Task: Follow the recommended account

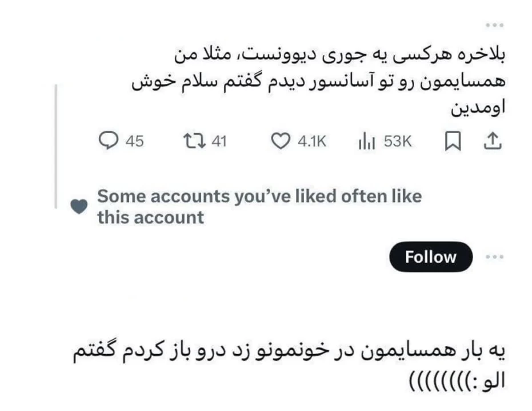Action: point(430,256)
